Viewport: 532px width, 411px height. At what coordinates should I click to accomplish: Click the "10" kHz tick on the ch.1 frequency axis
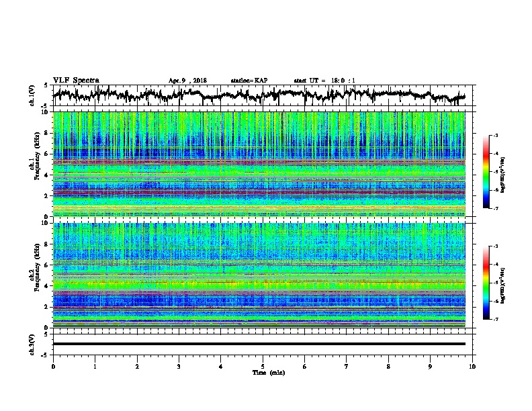(x=46, y=112)
